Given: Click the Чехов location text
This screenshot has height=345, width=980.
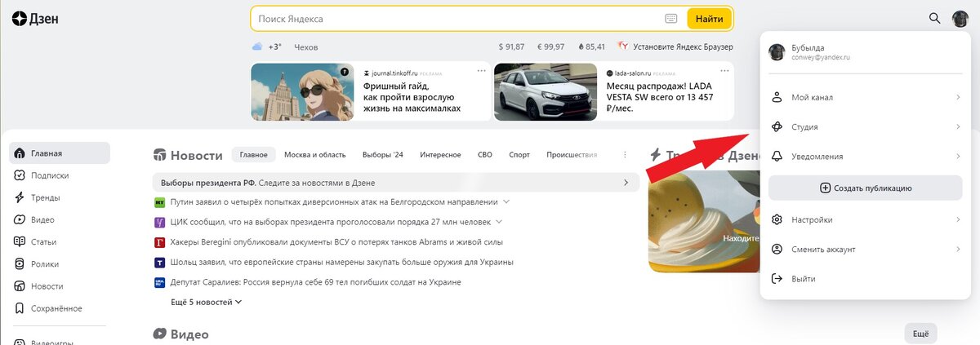Looking at the screenshot, I should click(x=305, y=47).
